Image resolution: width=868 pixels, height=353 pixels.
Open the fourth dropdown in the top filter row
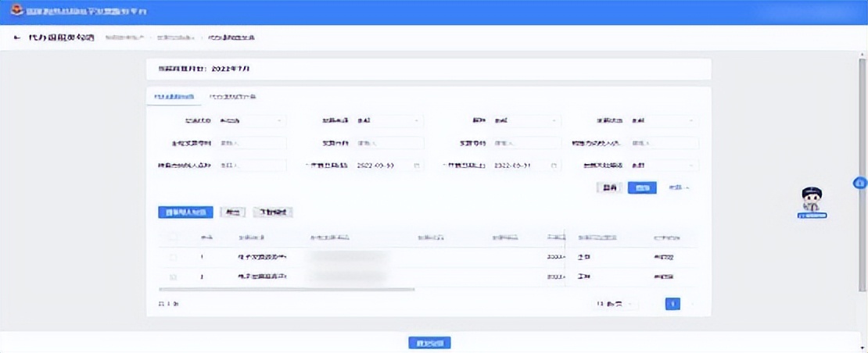pos(664,121)
